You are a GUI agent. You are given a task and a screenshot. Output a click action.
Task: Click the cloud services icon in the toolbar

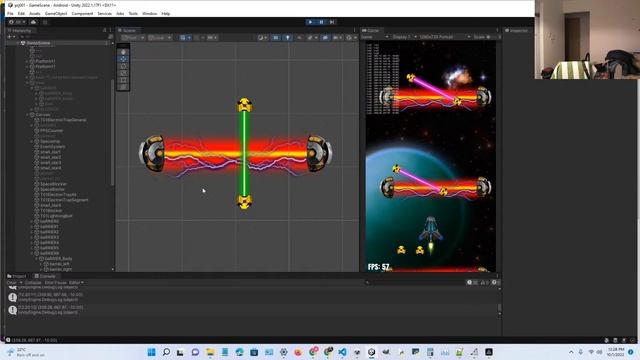33,22
